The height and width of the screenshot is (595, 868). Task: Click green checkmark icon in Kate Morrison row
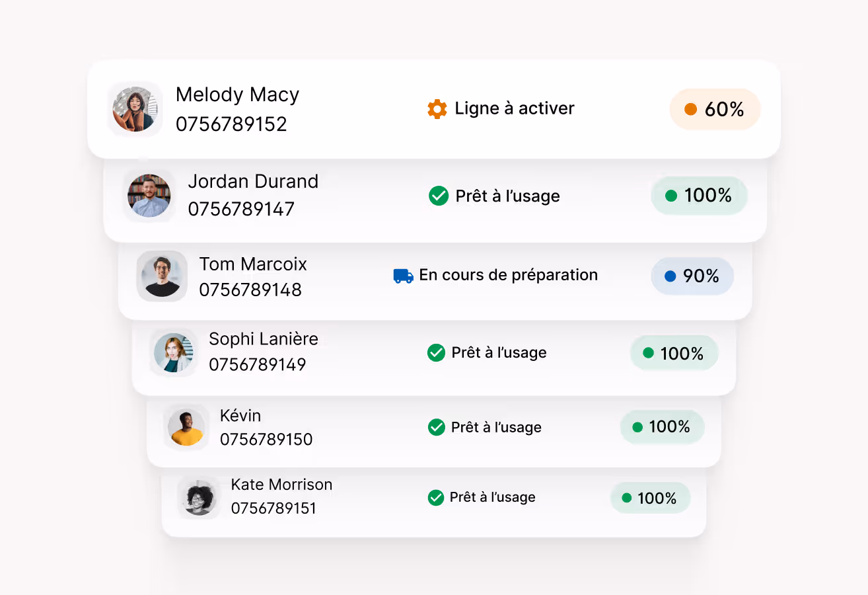(x=435, y=497)
